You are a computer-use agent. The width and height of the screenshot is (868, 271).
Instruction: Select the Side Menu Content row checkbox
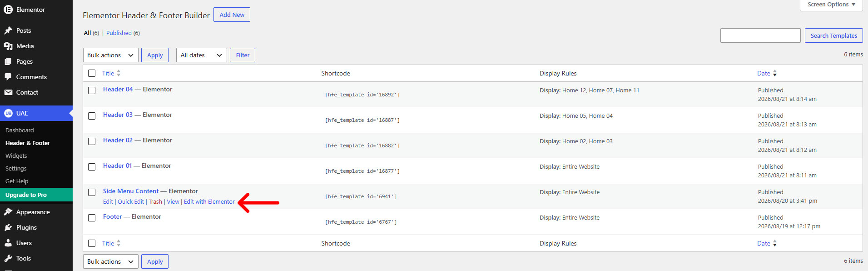[x=92, y=192]
